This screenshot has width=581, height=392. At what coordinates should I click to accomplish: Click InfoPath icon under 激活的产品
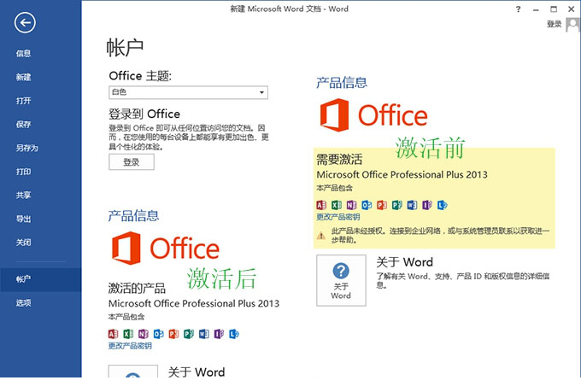coord(219,334)
